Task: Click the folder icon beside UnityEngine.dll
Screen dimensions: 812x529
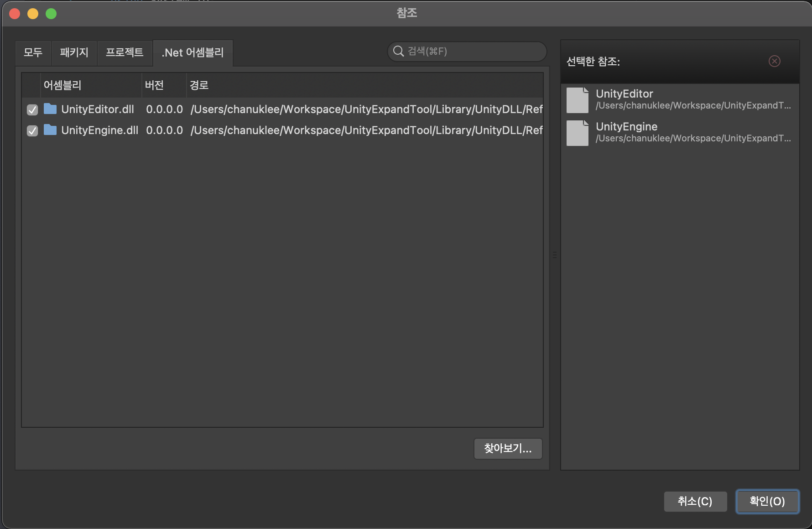Action: pos(50,130)
